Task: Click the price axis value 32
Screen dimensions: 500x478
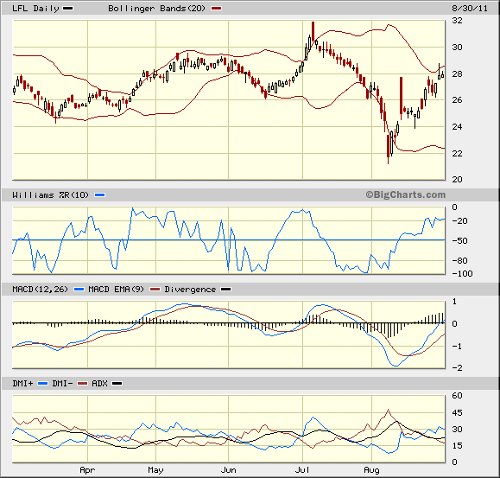Action: pos(457,20)
